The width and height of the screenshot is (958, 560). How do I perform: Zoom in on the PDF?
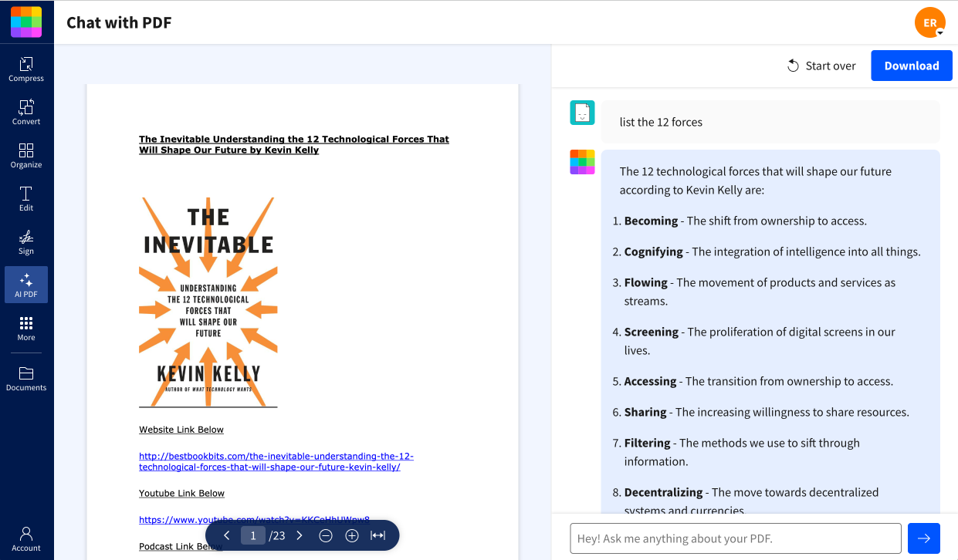[x=352, y=535]
